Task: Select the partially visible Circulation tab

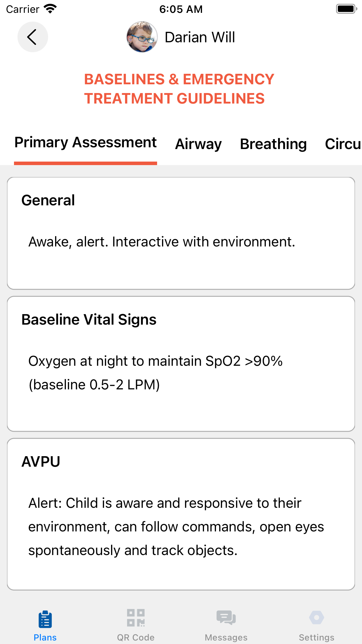Action: pos(343,144)
